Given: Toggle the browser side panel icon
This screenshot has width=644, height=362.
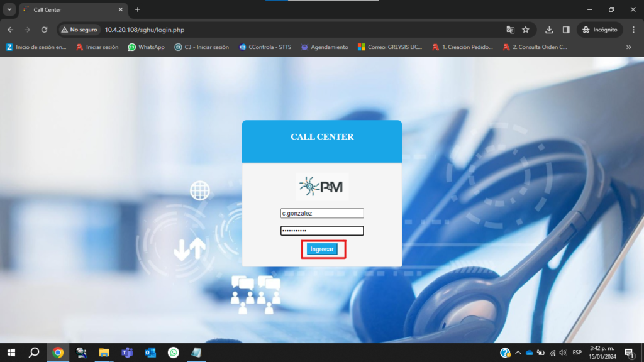Looking at the screenshot, I should coord(566,30).
